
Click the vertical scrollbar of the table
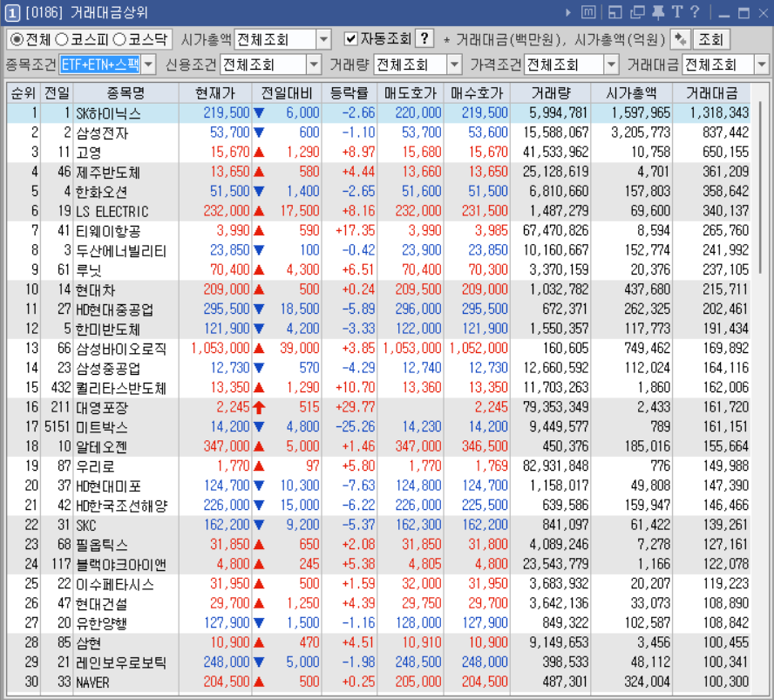click(x=760, y=187)
